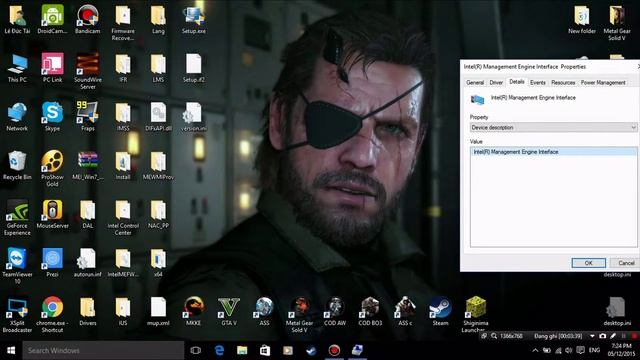Viewport: 640px width, 360px height.
Task: Switch to the General tab
Action: [x=475, y=82]
